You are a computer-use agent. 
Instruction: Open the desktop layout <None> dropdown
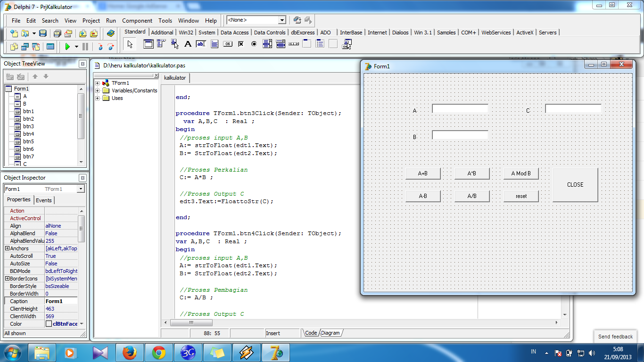point(282,20)
